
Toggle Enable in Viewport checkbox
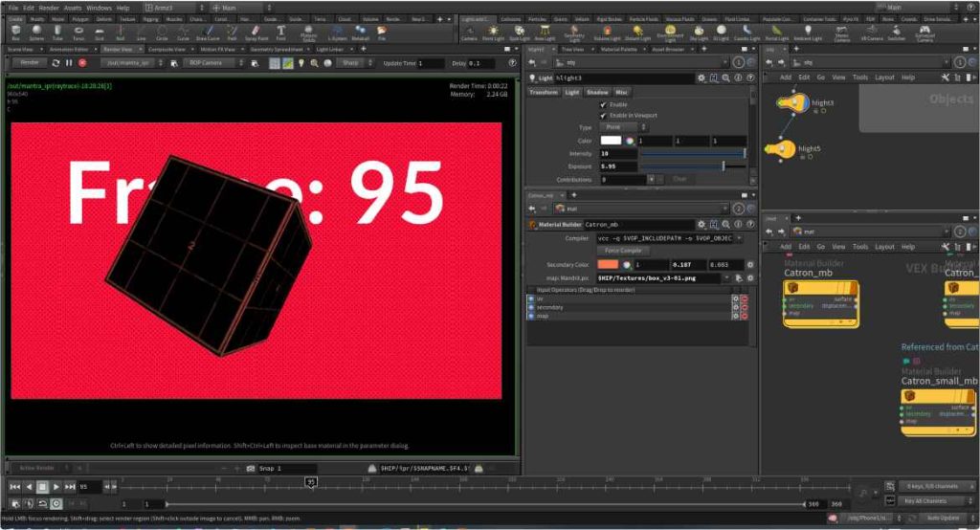(x=603, y=115)
